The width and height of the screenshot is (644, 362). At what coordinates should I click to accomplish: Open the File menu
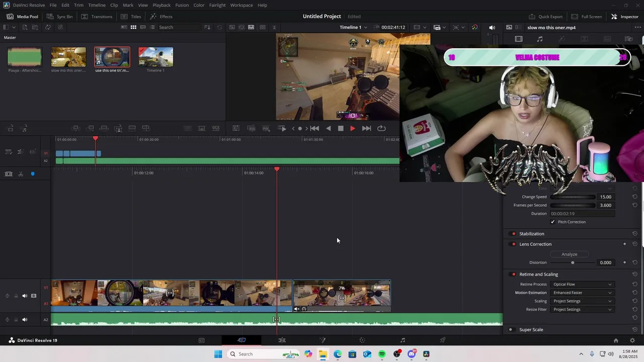[53, 5]
